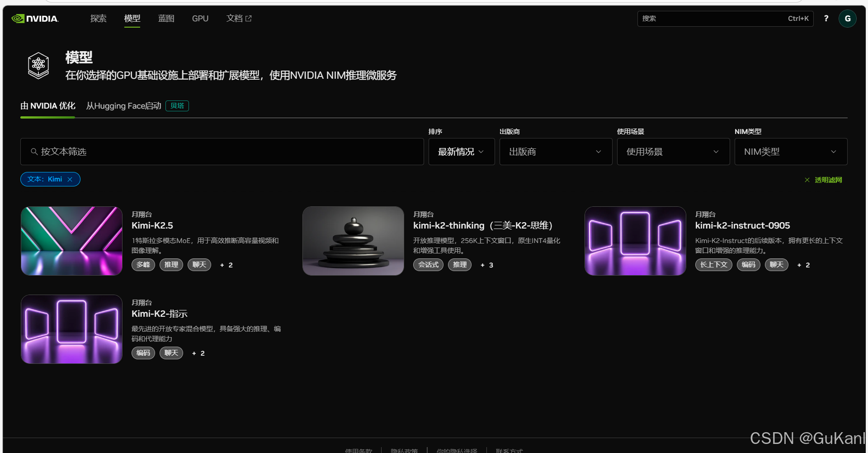Switch to 从Hugging Face启动 tab
The width and height of the screenshot is (868, 453).
[123, 105]
